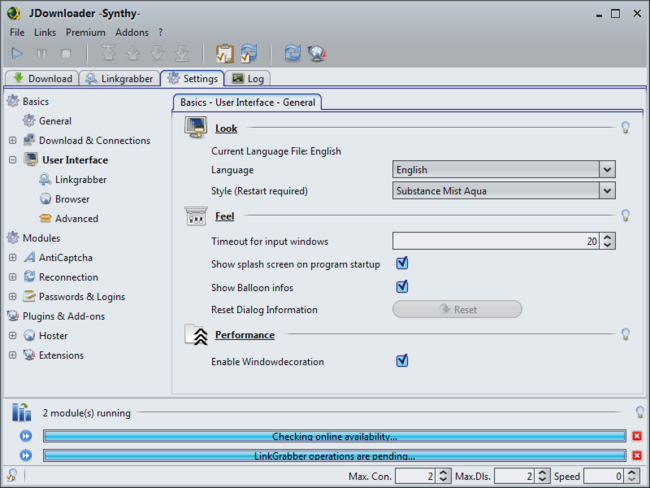Select General under Basics in tree
This screenshot has height=488, width=650.
click(47, 121)
